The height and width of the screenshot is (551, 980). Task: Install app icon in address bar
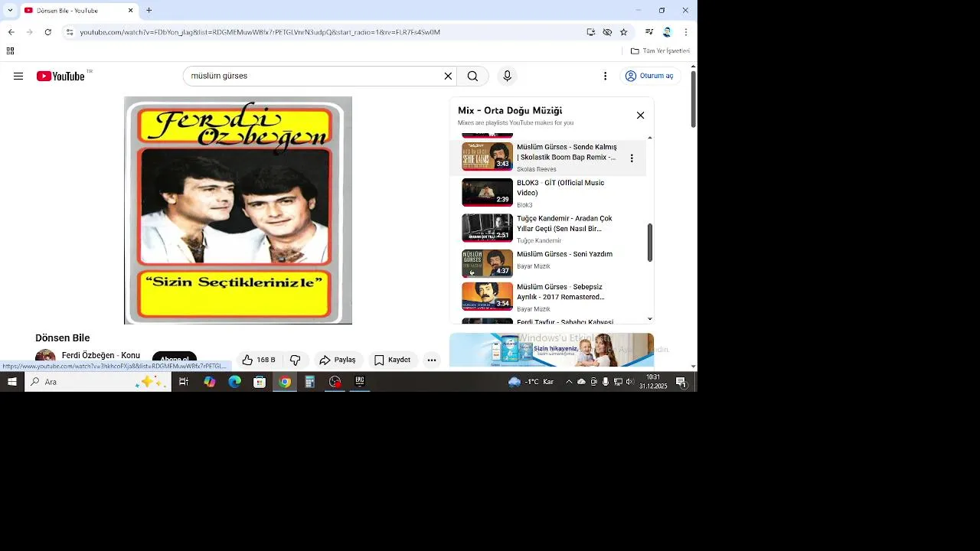tap(591, 32)
